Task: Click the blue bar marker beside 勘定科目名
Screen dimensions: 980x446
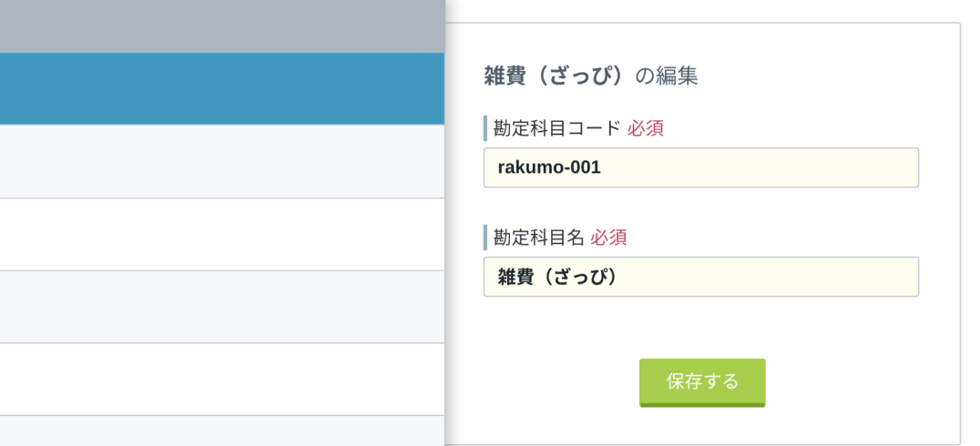Action: [x=485, y=238]
